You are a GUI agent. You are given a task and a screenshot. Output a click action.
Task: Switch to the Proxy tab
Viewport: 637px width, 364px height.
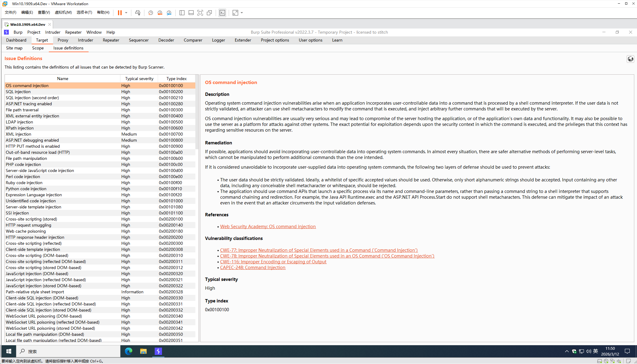click(63, 40)
